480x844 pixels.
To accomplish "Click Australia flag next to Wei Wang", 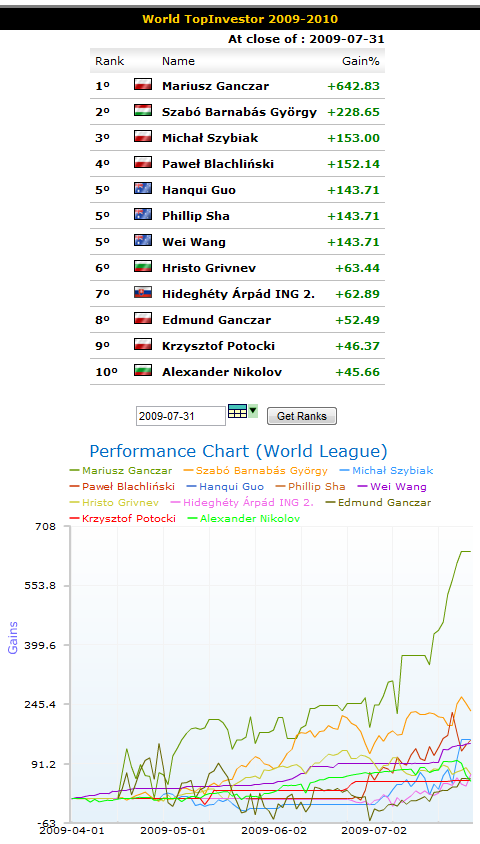I will [x=143, y=240].
